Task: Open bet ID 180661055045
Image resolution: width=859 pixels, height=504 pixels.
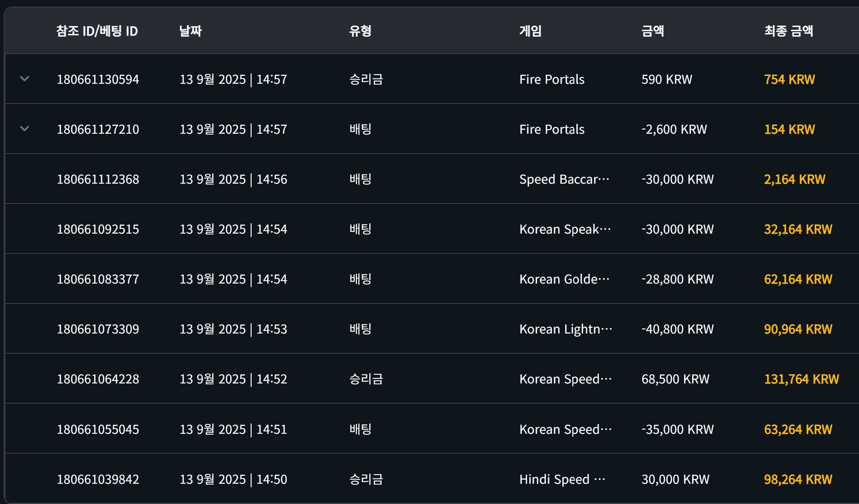Action: [98, 429]
